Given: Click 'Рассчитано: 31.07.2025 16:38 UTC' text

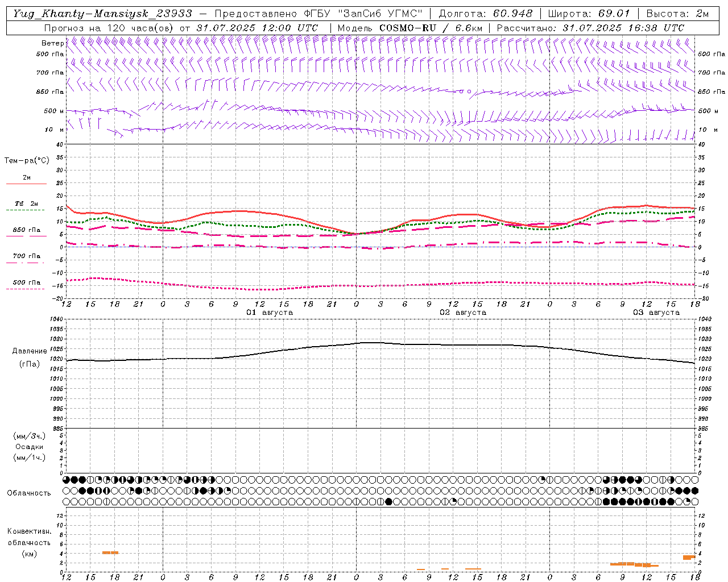Looking at the screenshot, I should 590,28.
